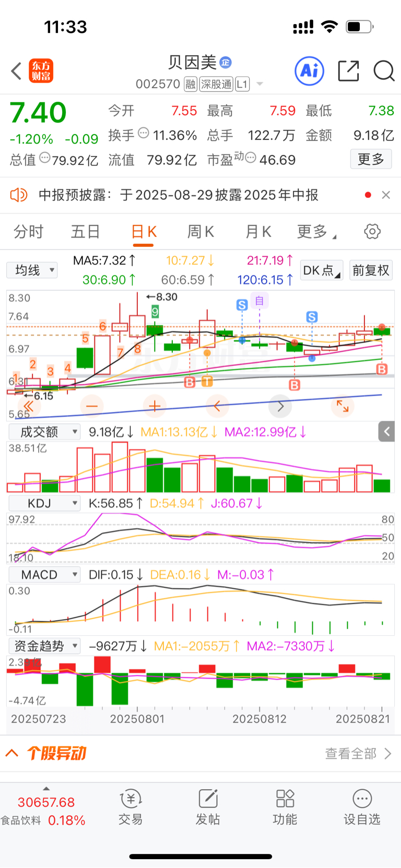
Task: Open the 功能 functions icon
Action: pyautogui.click(x=285, y=807)
